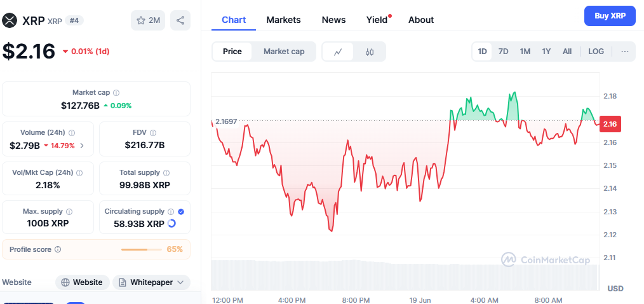
Task: Click Circulating supply verified badge
Action: coord(181,211)
